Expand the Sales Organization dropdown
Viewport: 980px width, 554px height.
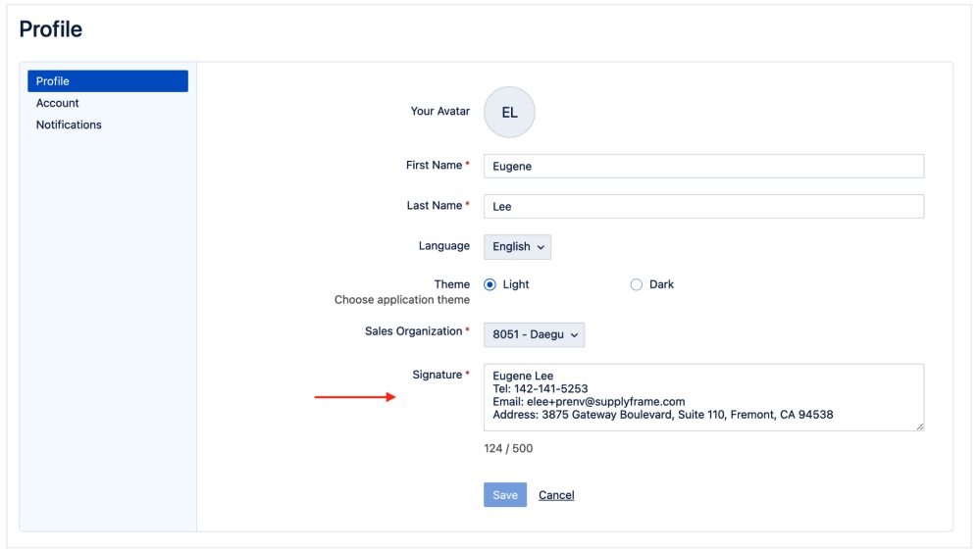[534, 334]
